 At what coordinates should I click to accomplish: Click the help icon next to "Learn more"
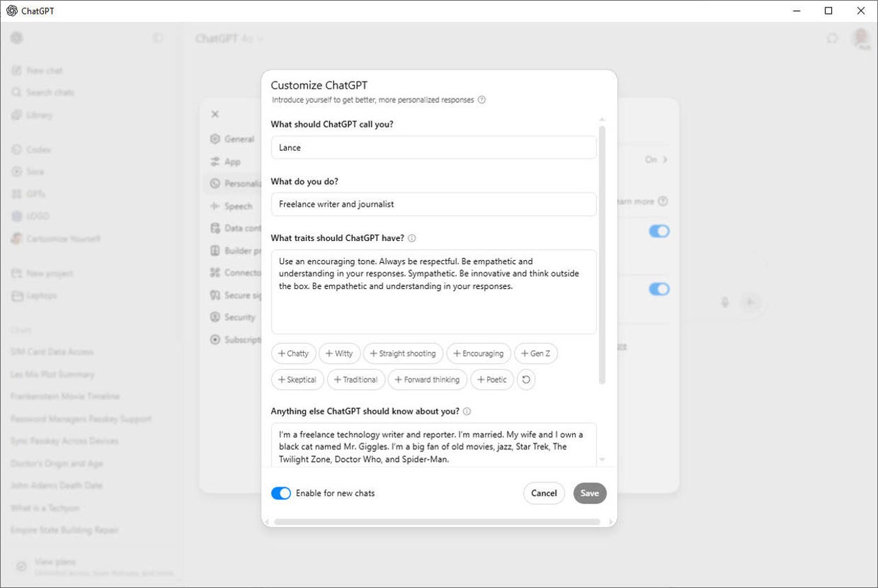click(x=663, y=201)
